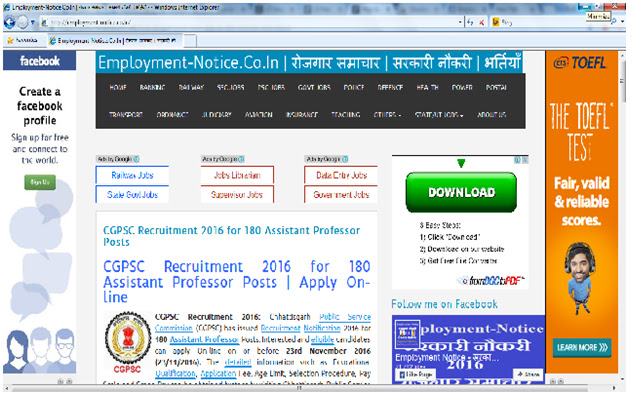Image resolution: width=640 pixels, height=400 pixels.
Task: Open Favorites star button
Action: (x=22, y=40)
